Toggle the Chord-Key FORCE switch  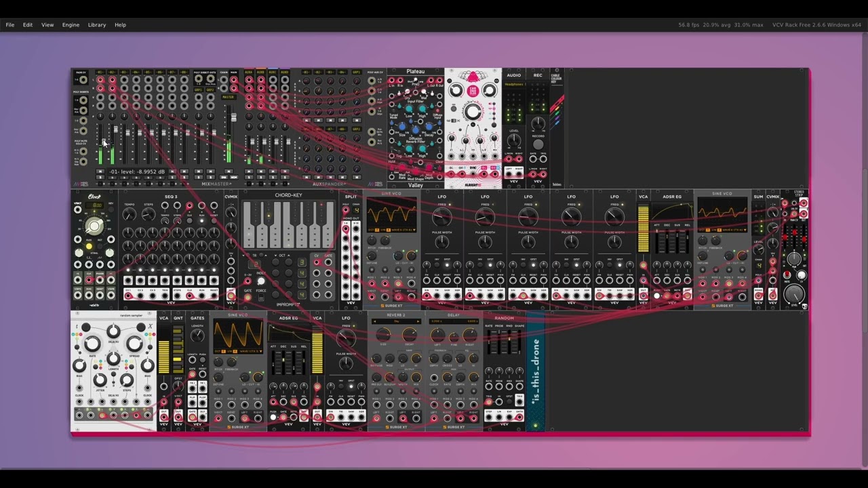(261, 297)
